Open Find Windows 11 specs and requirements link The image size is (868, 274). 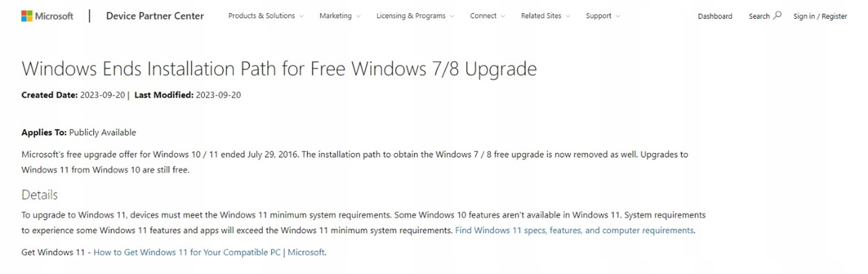(574, 230)
